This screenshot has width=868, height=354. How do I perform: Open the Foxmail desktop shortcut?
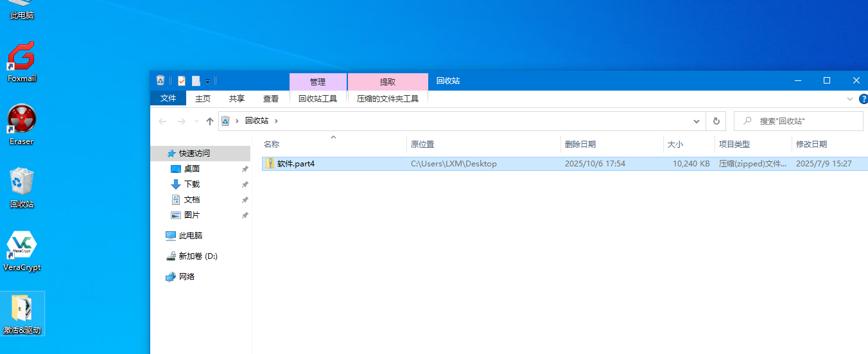(21, 62)
